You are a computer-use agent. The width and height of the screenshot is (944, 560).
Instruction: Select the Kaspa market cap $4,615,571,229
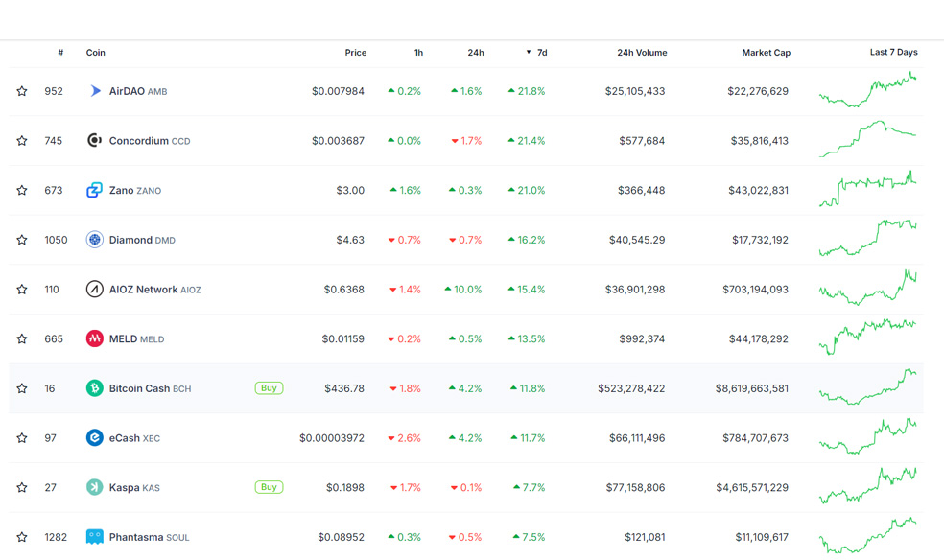[x=752, y=488]
